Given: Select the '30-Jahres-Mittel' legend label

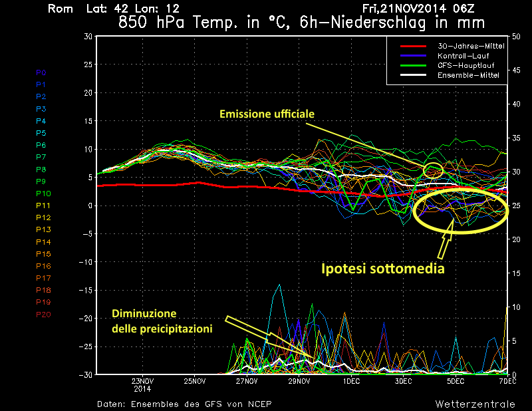Looking at the screenshot, I should [471, 46].
